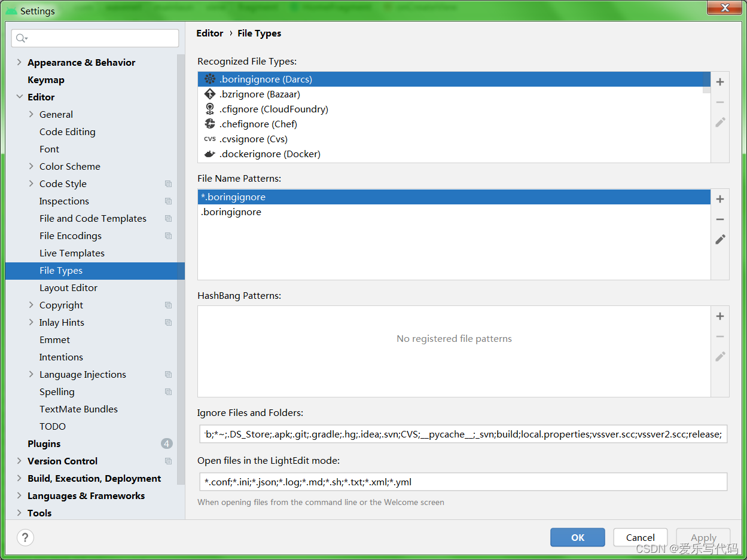Edit the selected file name pattern
This screenshot has width=747, height=560.
[720, 239]
